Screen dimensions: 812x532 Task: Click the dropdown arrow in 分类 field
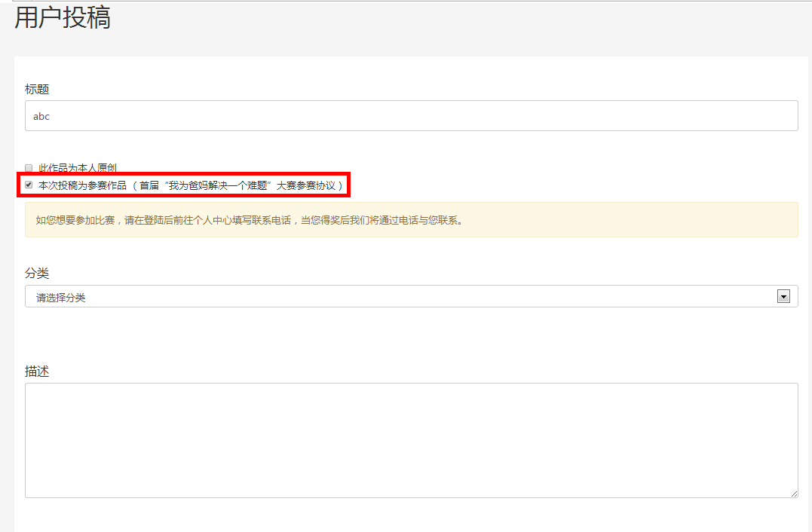click(783, 297)
